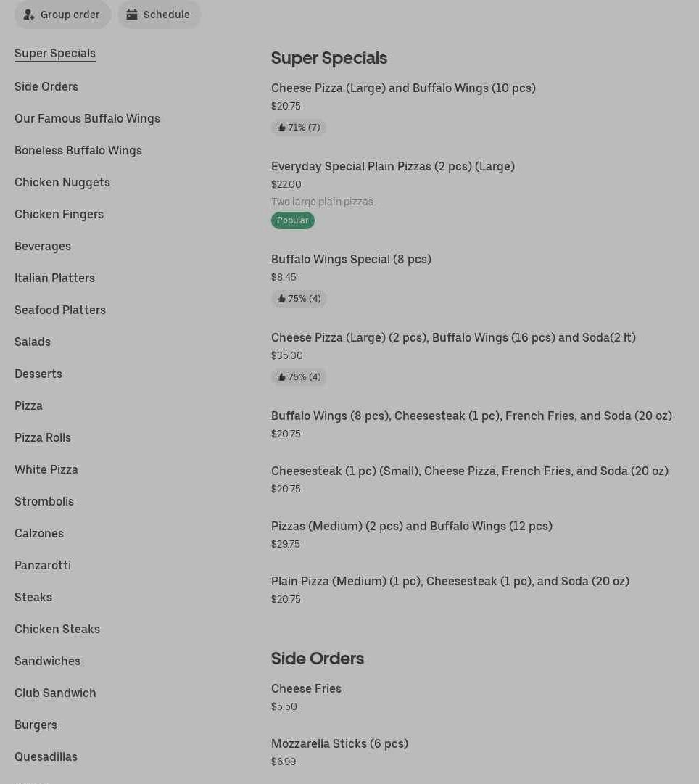Image resolution: width=699 pixels, height=784 pixels.
Task: Open Cheese Pizza and Buffalo Wings (10 pcs)
Action: (403, 88)
